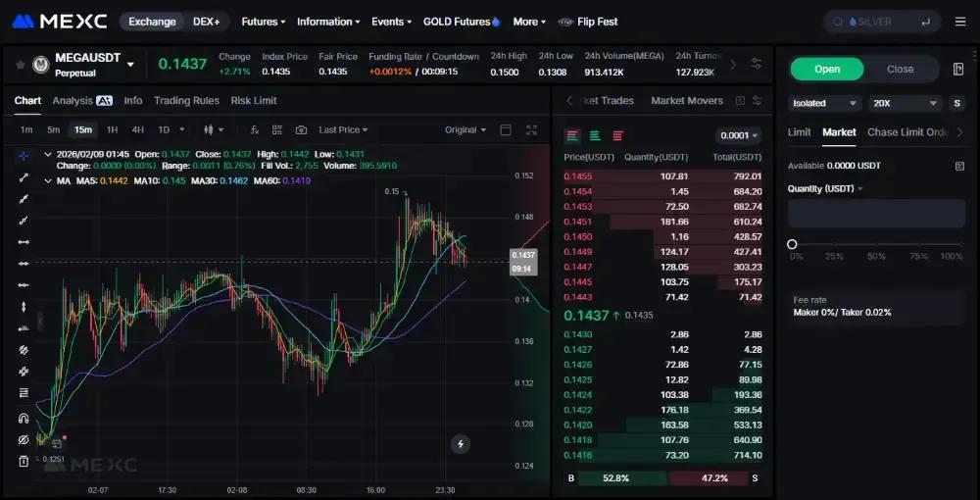The height and width of the screenshot is (500, 980).
Task: Open the Information menu
Action: click(x=328, y=22)
